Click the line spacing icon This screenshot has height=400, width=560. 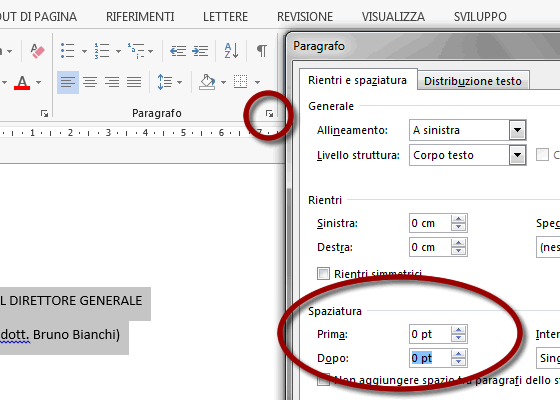click(165, 82)
